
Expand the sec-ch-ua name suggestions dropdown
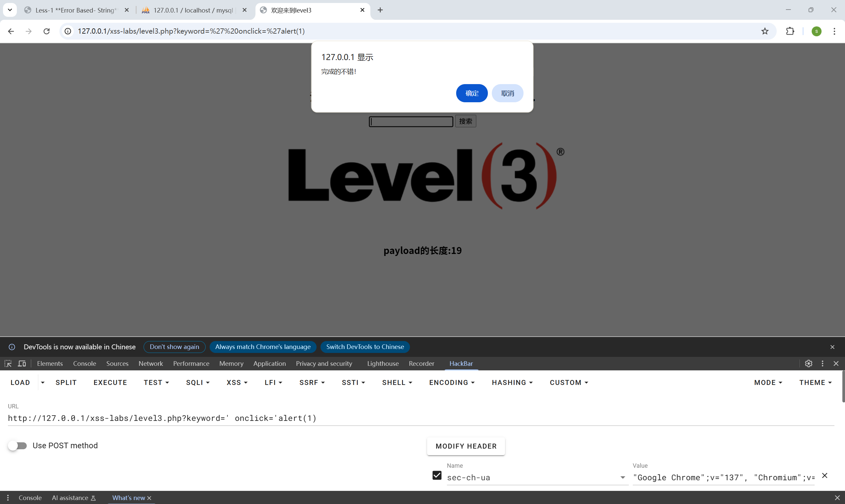pos(623,477)
